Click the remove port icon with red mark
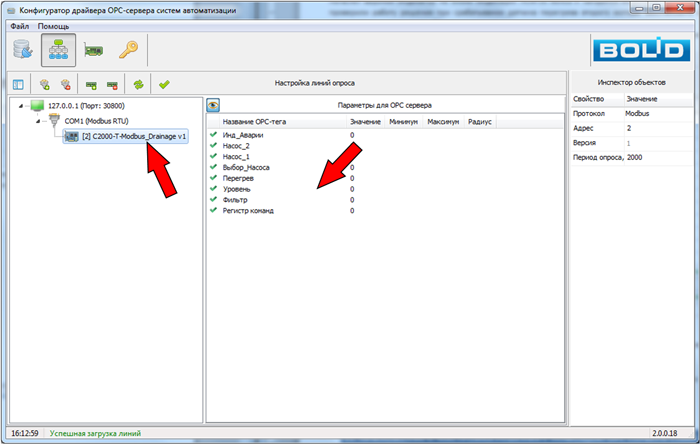Viewport: 700px width, 444px height. pyautogui.click(x=66, y=85)
